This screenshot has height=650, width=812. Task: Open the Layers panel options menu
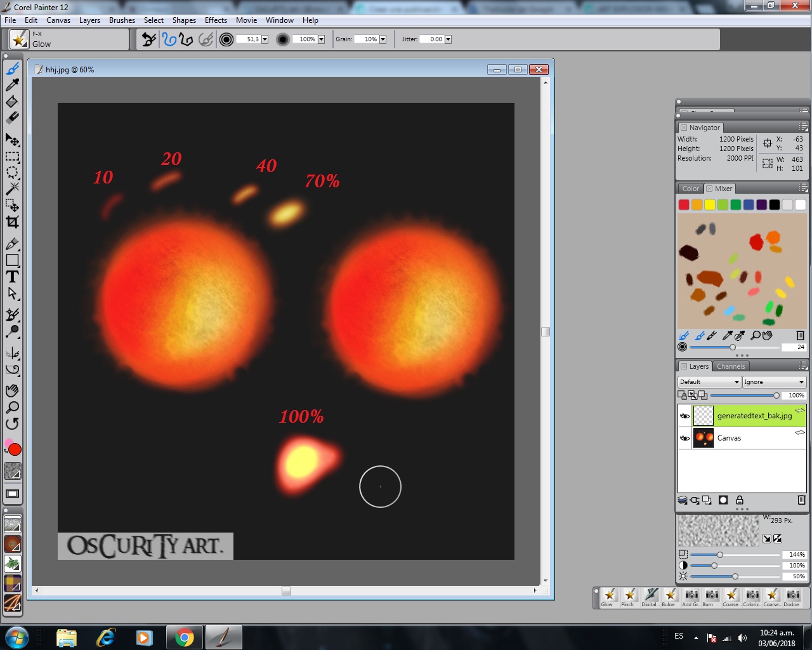(803, 366)
